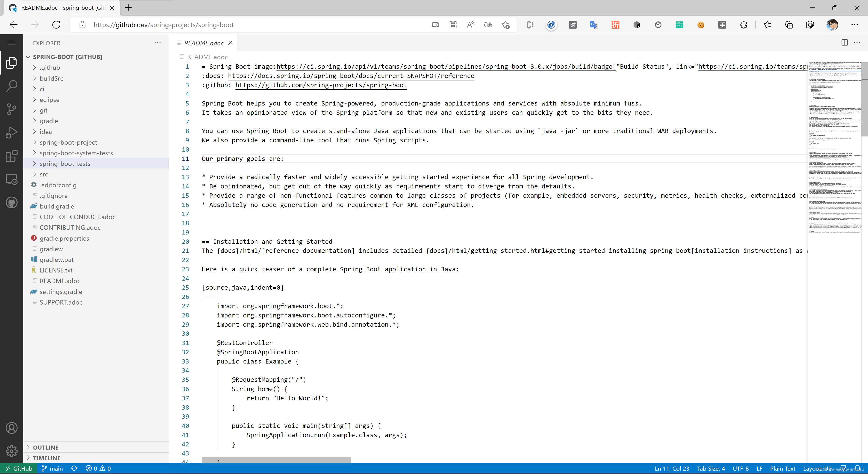Toggle favorite star in the address bar
The height and width of the screenshot is (474, 868).
[505, 25]
